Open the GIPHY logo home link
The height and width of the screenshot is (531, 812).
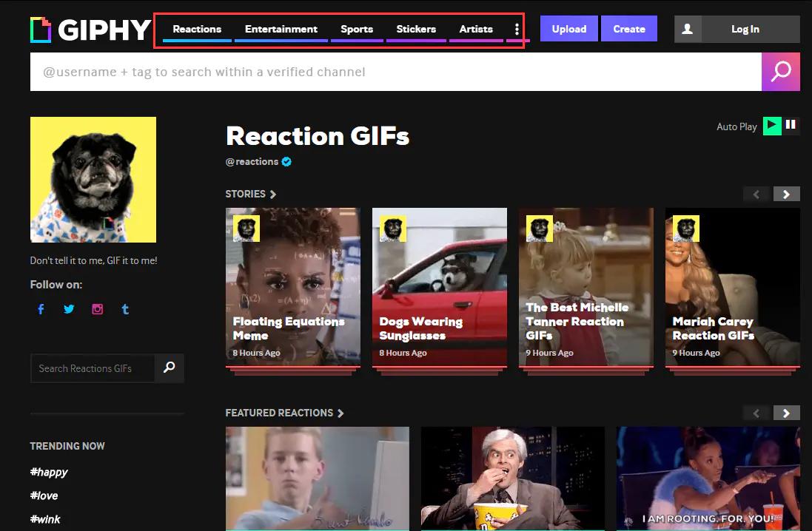[x=90, y=30]
